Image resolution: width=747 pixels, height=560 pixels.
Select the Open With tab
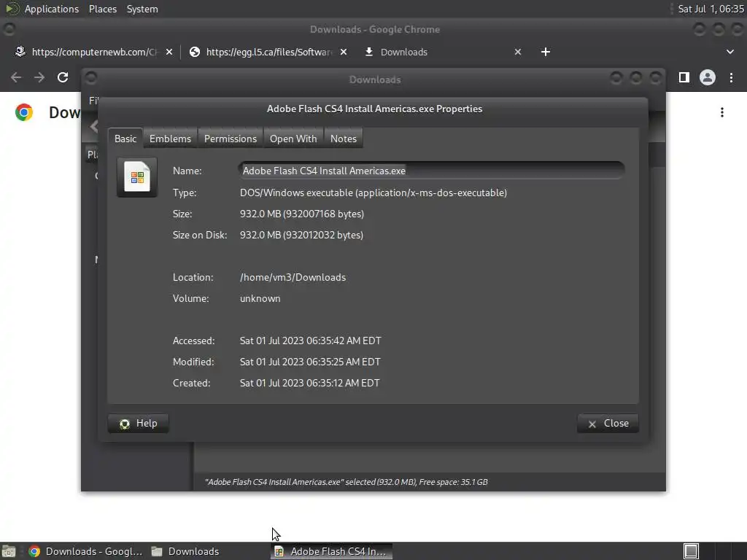293,139
